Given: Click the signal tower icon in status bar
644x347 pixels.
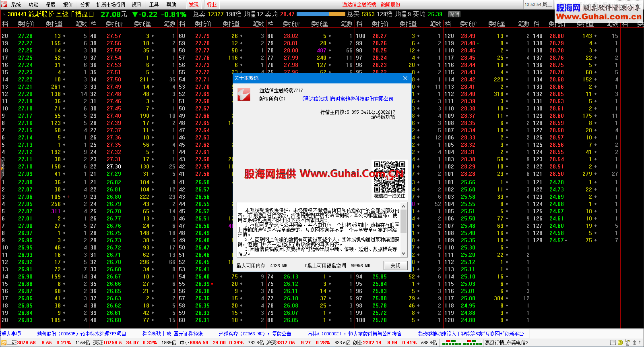Looking at the screenshot, I should point(627,343).
